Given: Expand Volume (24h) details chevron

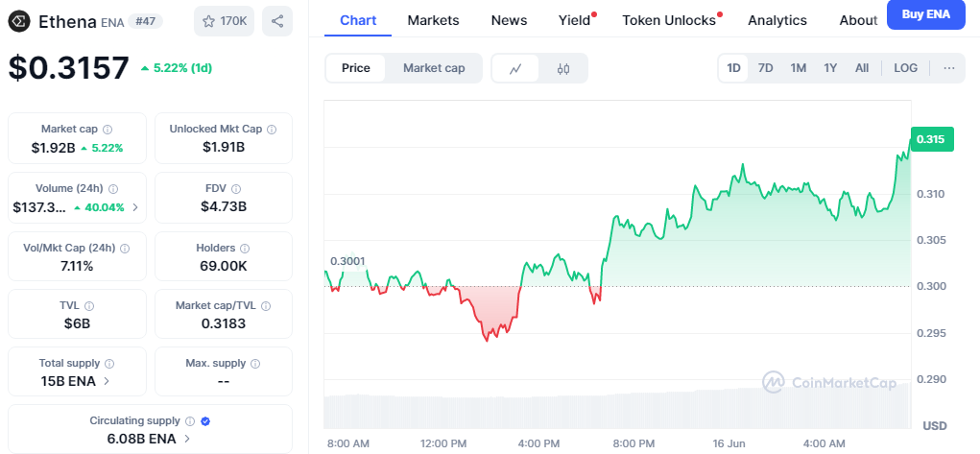Looking at the screenshot, I should pyautogui.click(x=135, y=207).
